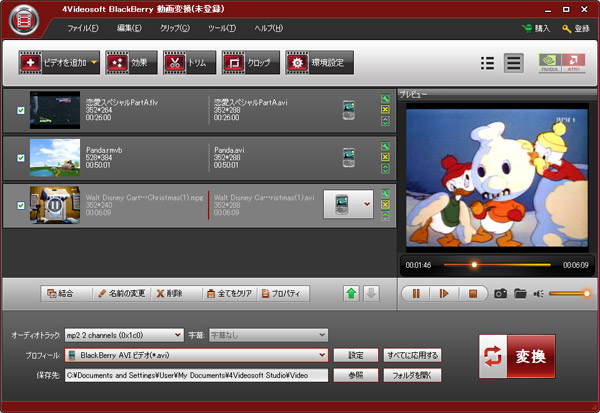Click BlackBerry profile icon in Panda row
The image size is (600, 413).
click(x=349, y=157)
